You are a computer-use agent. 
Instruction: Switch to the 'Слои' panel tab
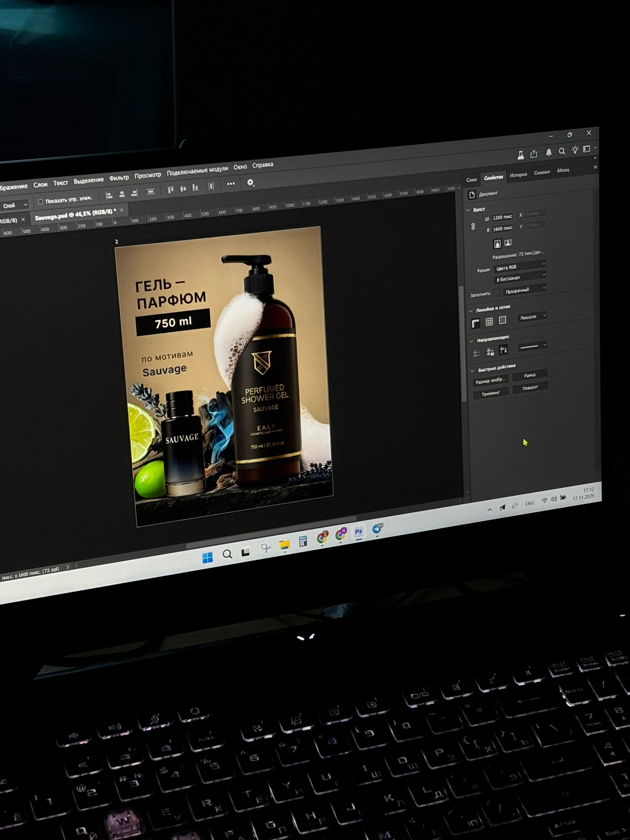471,180
